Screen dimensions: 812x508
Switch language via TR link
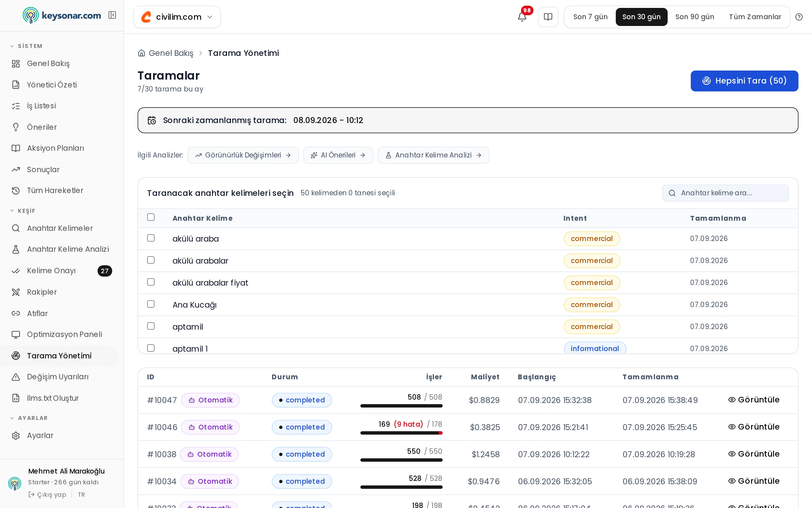pyautogui.click(x=81, y=494)
